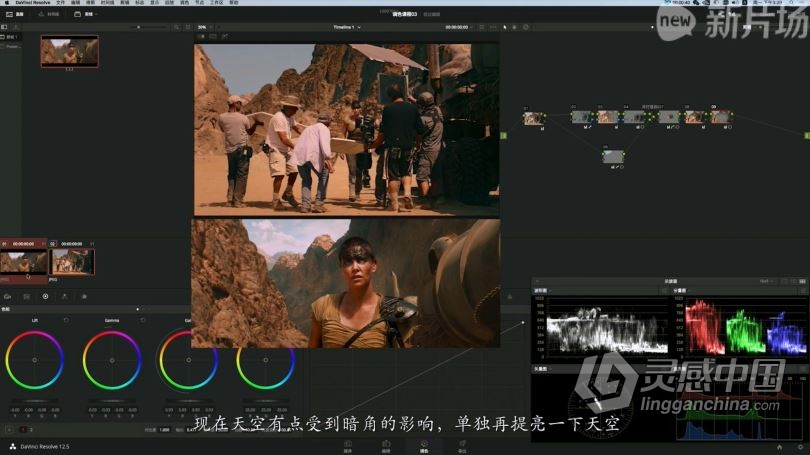This screenshot has width=810, height=455.
Task: Adjust the gallery thumbnail size slider
Action: (138, 27)
